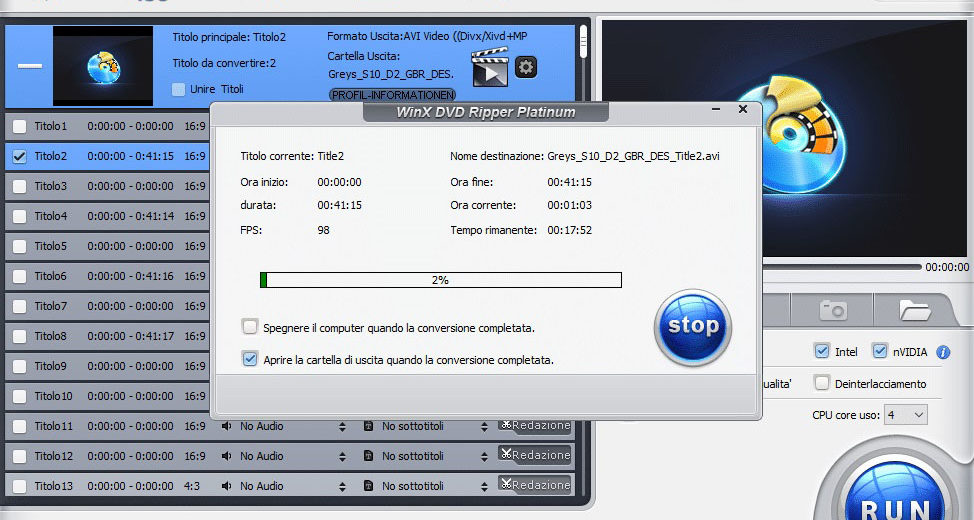
Task: Click the speaker audio icon on Titolo12
Action: (227, 456)
